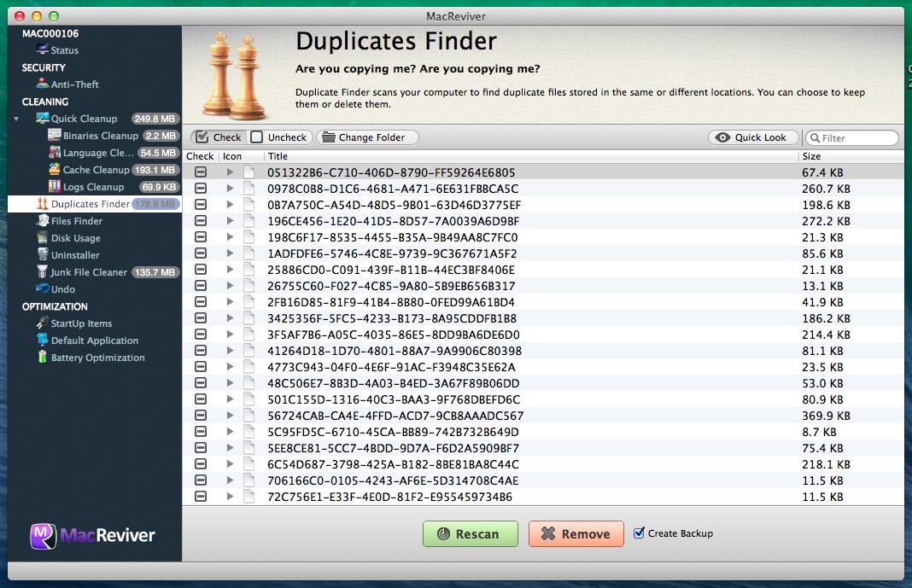Open Battery Optimization icon
Image resolution: width=912 pixels, height=588 pixels.
(x=43, y=357)
